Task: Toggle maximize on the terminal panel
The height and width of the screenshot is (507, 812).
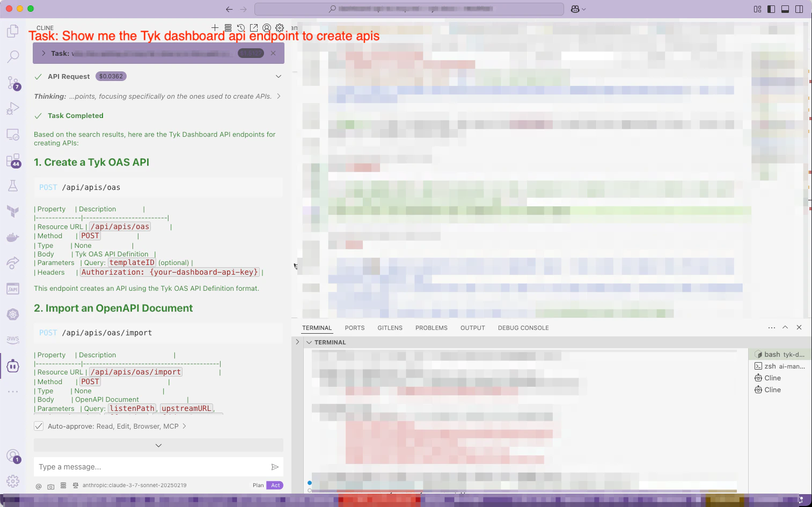Action: (785, 327)
